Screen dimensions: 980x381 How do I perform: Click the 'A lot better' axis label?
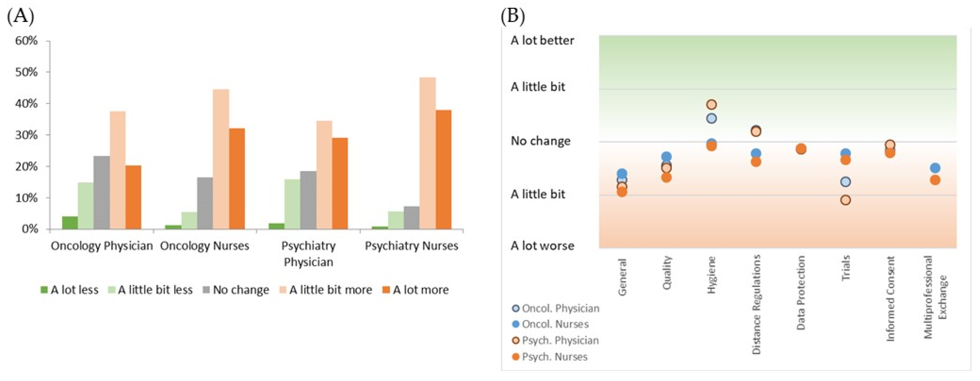click(x=542, y=40)
